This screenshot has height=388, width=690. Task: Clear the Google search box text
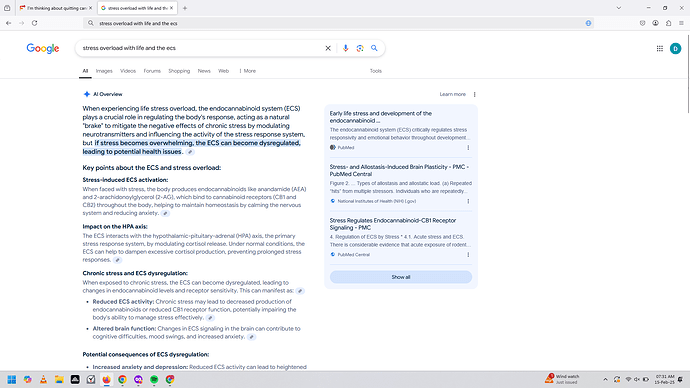pyautogui.click(x=328, y=48)
